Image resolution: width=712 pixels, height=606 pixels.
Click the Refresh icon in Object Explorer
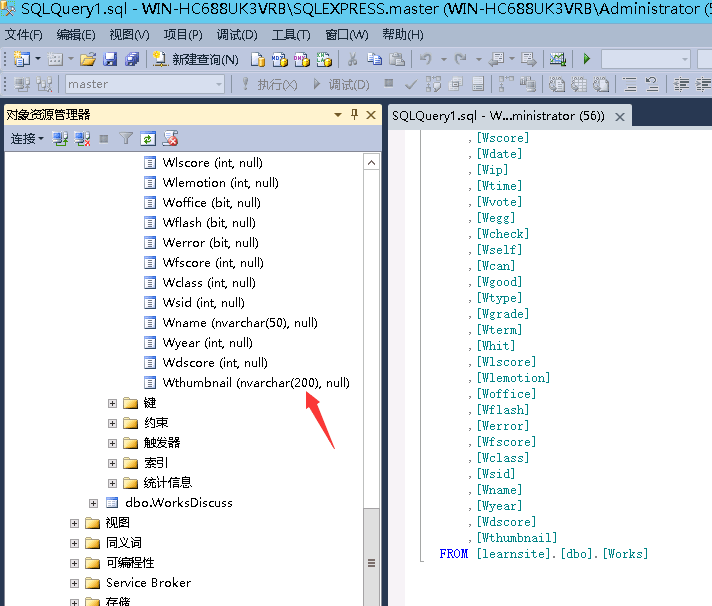point(148,139)
